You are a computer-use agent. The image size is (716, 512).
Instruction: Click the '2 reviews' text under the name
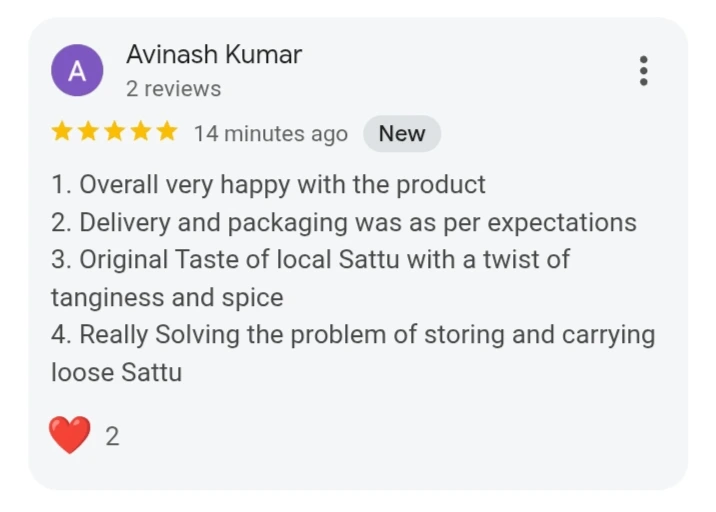tap(173, 89)
